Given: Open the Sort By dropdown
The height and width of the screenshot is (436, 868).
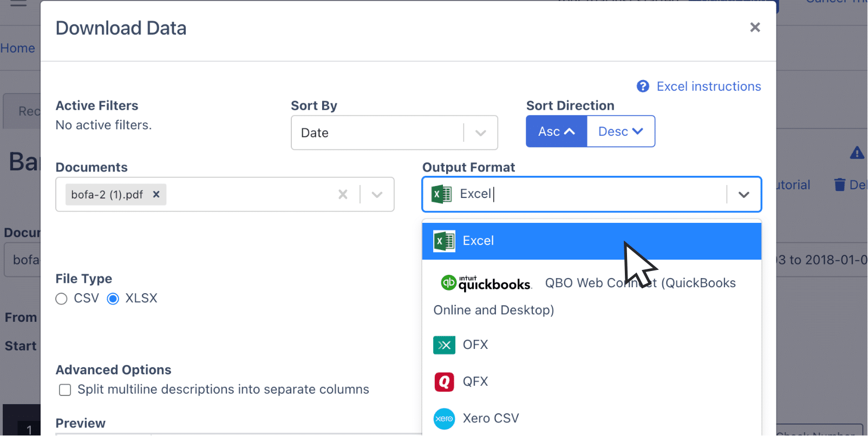Looking at the screenshot, I should (480, 133).
